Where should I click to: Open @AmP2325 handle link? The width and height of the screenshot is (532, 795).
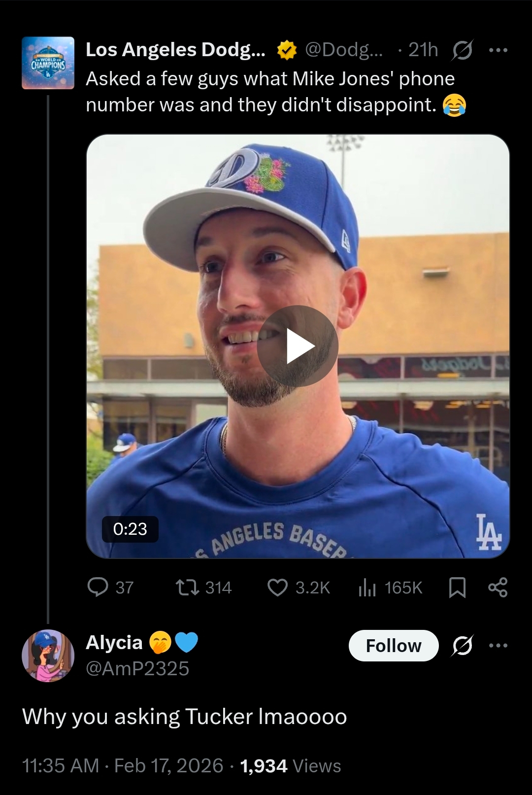137,669
